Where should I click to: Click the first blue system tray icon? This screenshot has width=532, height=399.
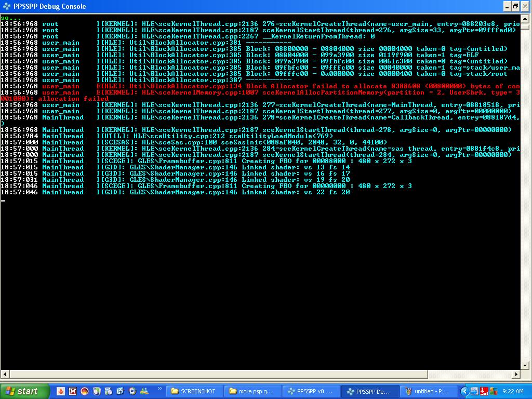coord(474,391)
